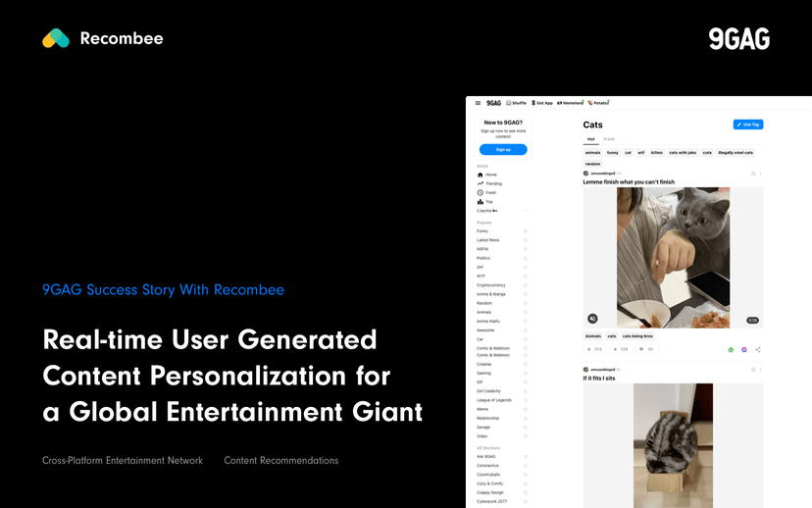The width and height of the screenshot is (812, 508).
Task: Toggle favorite star beside Politics section
Action: (526, 258)
